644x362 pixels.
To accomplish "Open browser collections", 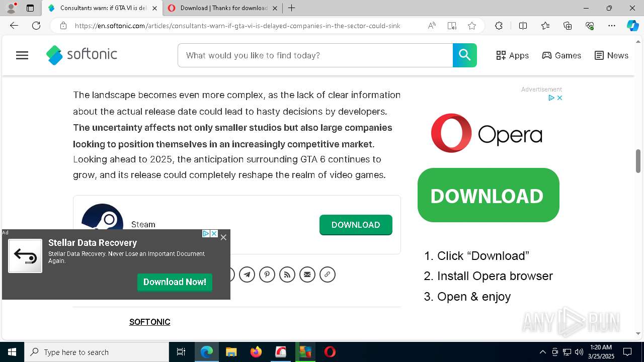I will 568,26.
